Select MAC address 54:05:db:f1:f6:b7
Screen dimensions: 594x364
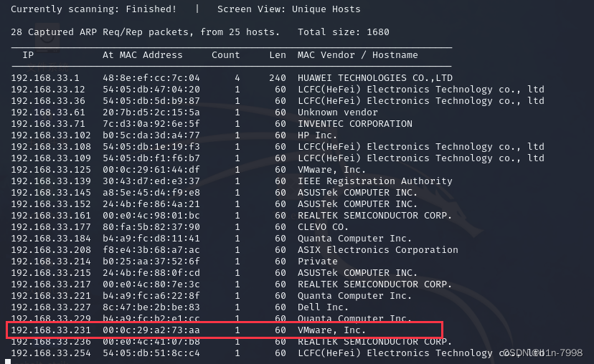click(151, 158)
